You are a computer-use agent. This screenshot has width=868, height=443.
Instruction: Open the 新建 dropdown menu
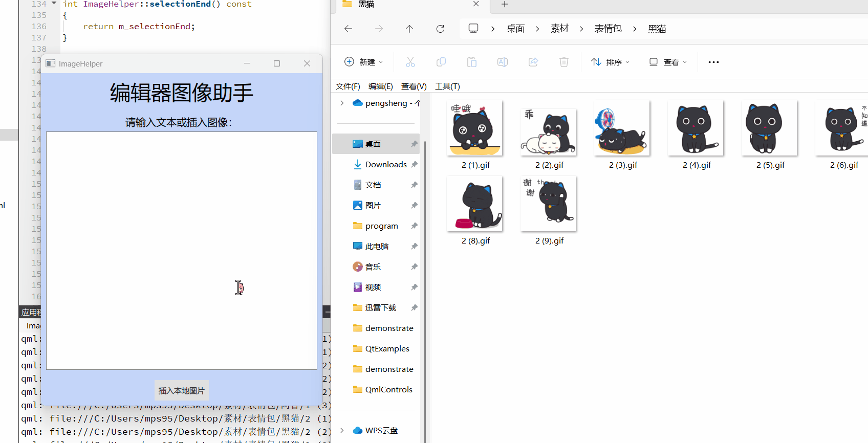(363, 62)
